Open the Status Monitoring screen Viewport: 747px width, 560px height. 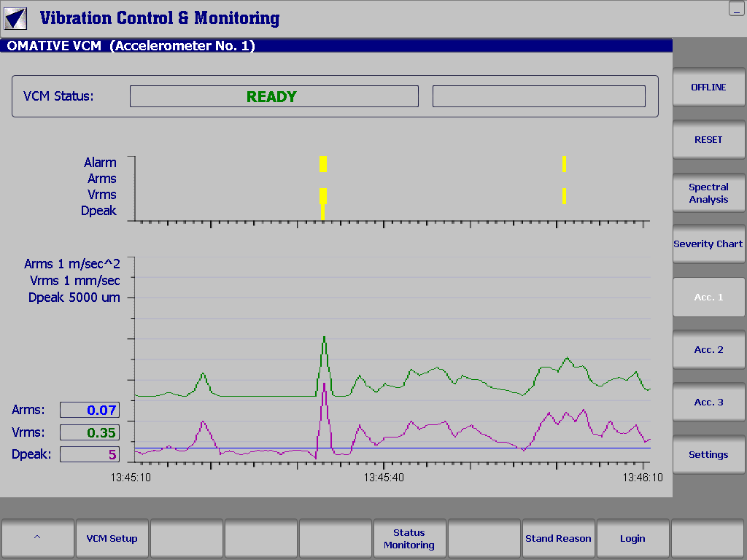pos(409,538)
